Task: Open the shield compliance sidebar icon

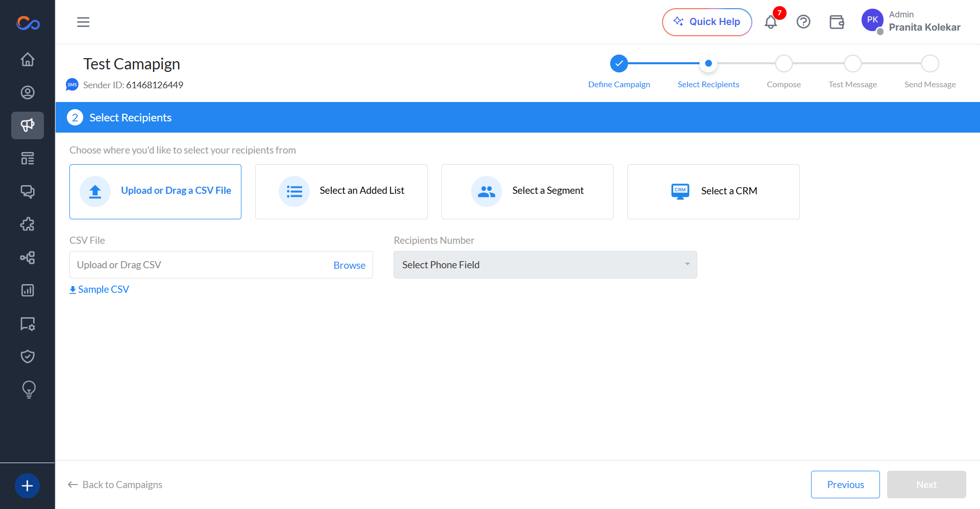Action: pyautogui.click(x=28, y=357)
